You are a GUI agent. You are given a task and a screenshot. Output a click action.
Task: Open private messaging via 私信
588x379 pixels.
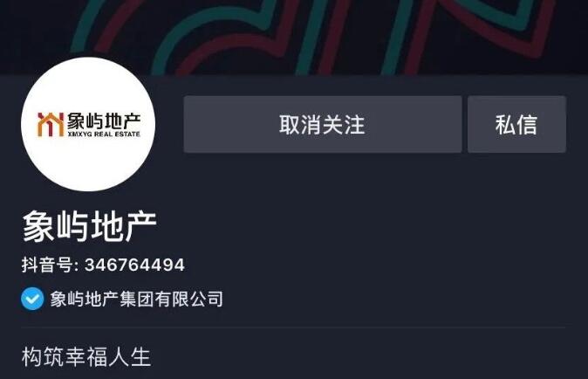pyautogui.click(x=516, y=124)
